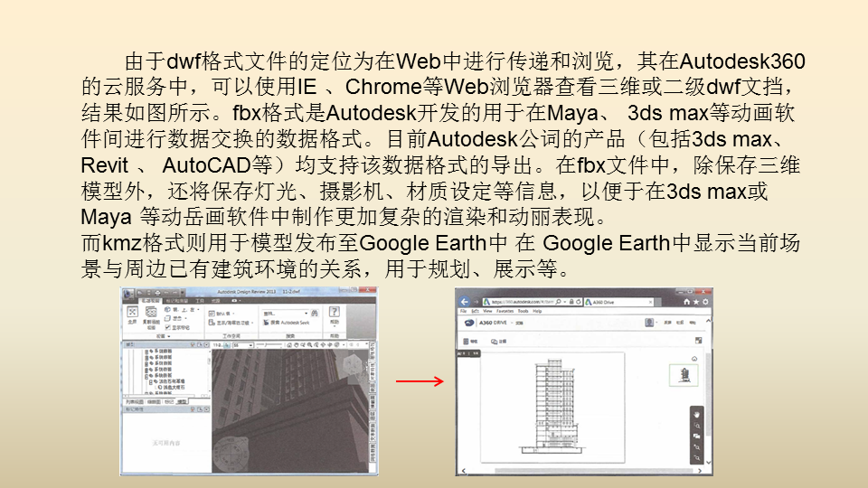Viewport: 868px width, 488px height.
Task: Click the browser Forward arrow button
Action: coord(476,302)
